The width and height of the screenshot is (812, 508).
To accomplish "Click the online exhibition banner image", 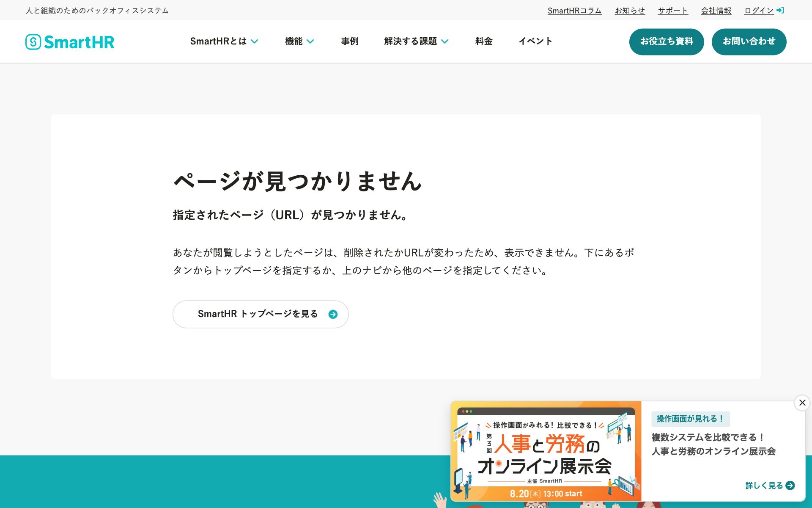I will click(x=546, y=451).
